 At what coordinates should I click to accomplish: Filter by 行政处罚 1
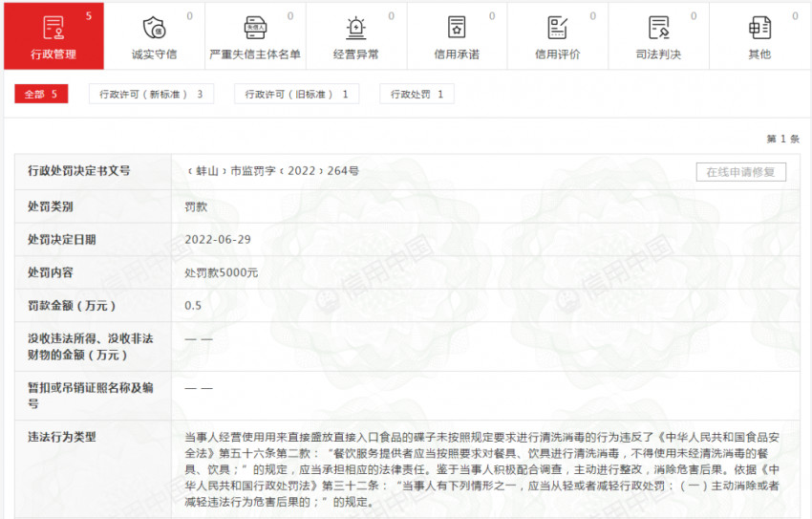(x=417, y=95)
